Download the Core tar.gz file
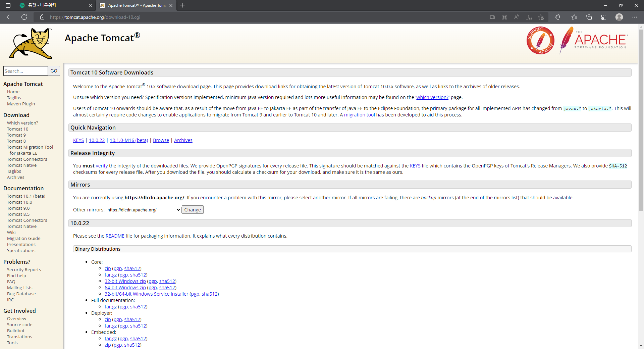The height and width of the screenshot is (349, 644). click(111, 275)
